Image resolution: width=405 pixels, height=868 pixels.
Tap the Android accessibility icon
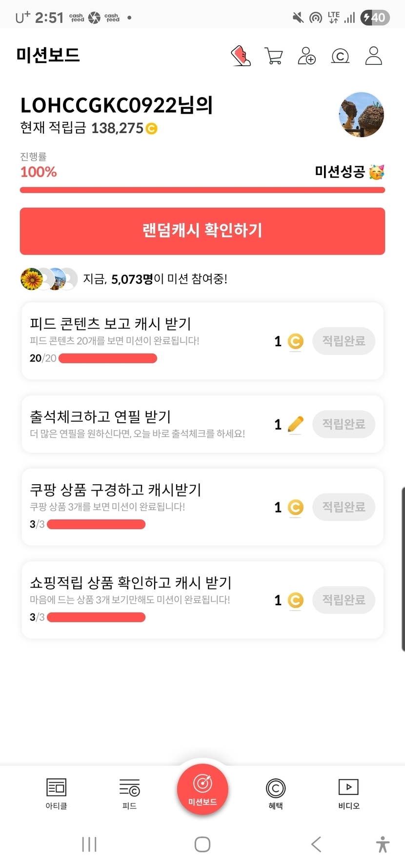[383, 844]
